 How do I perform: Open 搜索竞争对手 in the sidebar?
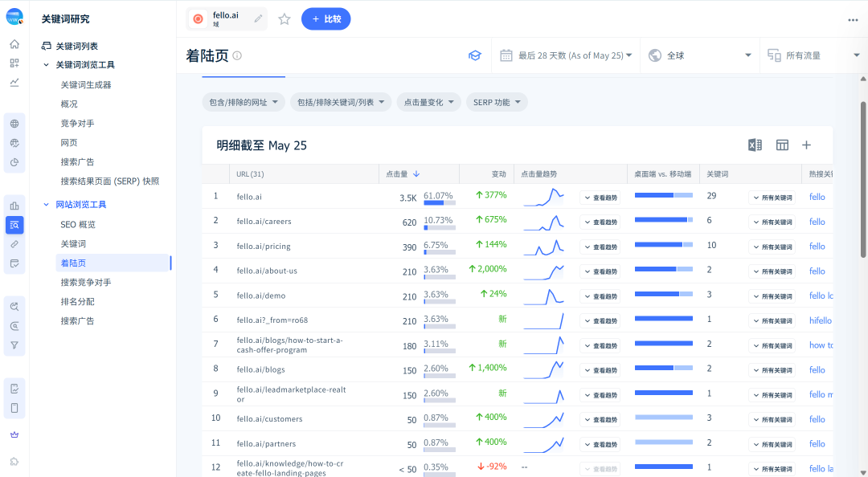pos(86,282)
